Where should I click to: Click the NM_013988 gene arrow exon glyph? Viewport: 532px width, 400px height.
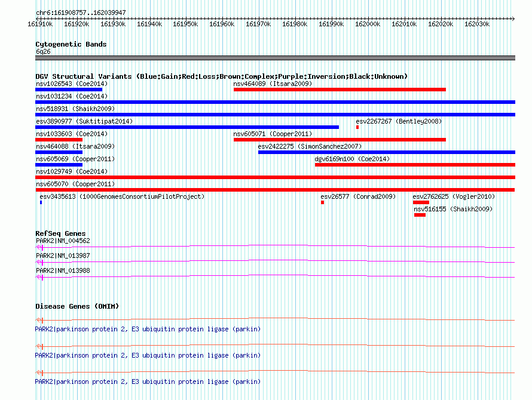click(x=39, y=277)
